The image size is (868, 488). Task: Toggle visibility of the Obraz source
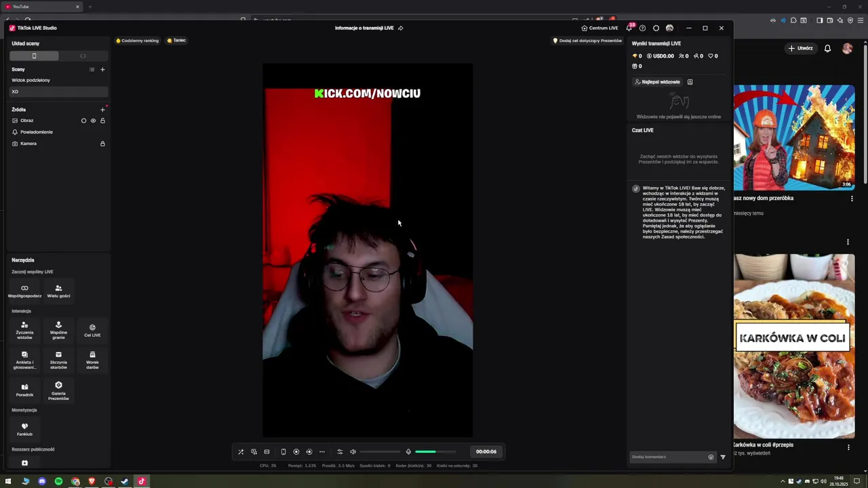(x=94, y=121)
